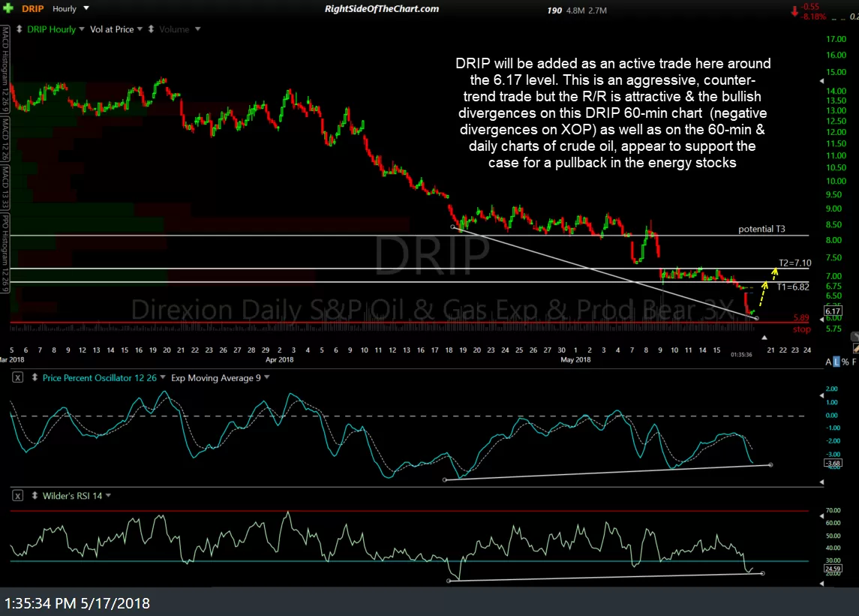
Task: Expand the PPO Histogram 12 26 9 tab
Action: [5, 253]
